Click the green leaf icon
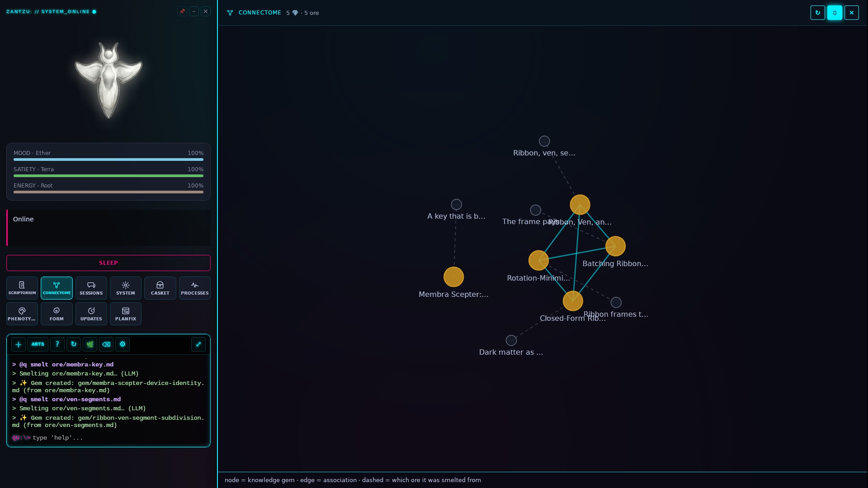 (x=90, y=344)
